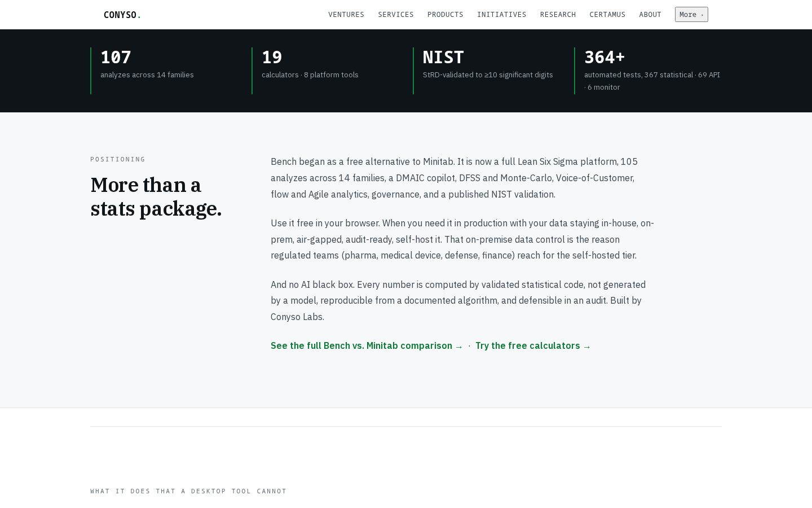Follow the Try the free calculators link
812x508 pixels.
[x=533, y=346]
